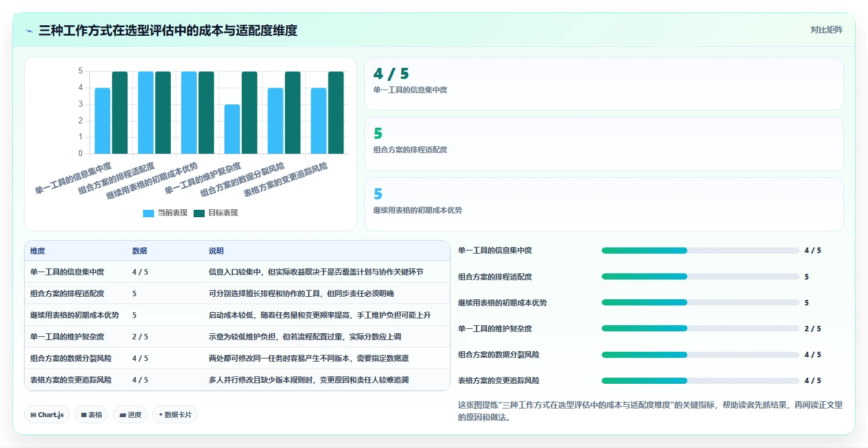The width and height of the screenshot is (868, 448).
Task: Click the Chart.js tag chip
Action: pos(47,415)
